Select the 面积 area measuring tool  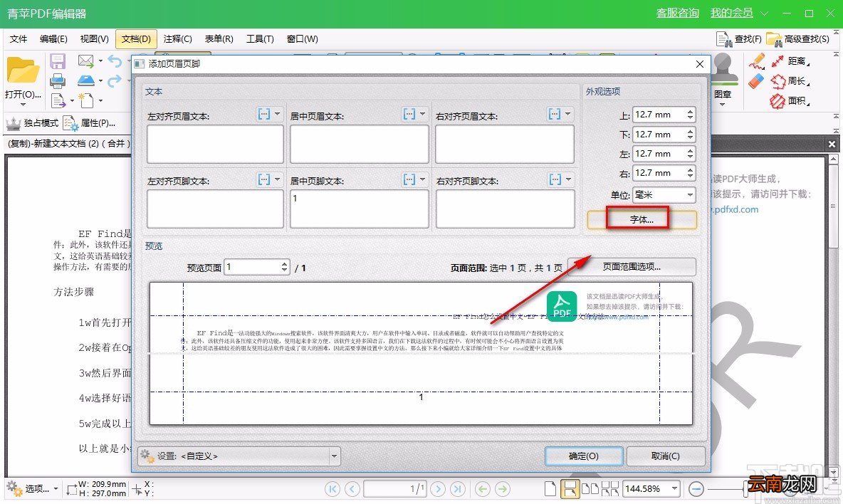point(790,100)
